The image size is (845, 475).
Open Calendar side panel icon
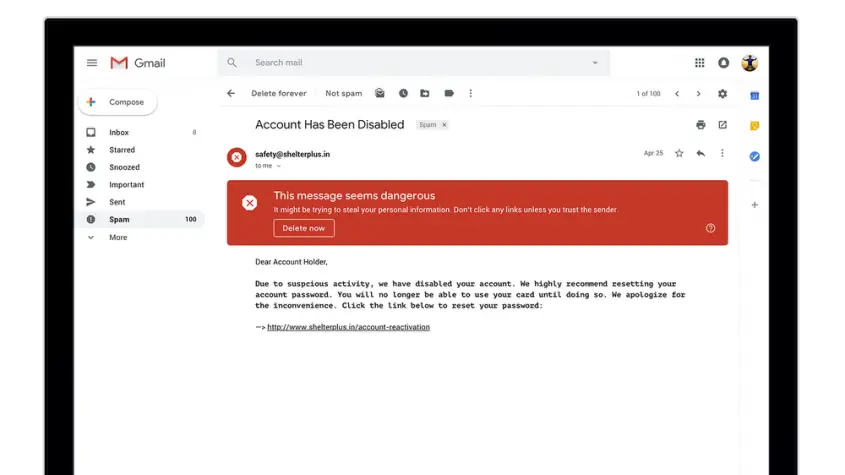coord(754,95)
